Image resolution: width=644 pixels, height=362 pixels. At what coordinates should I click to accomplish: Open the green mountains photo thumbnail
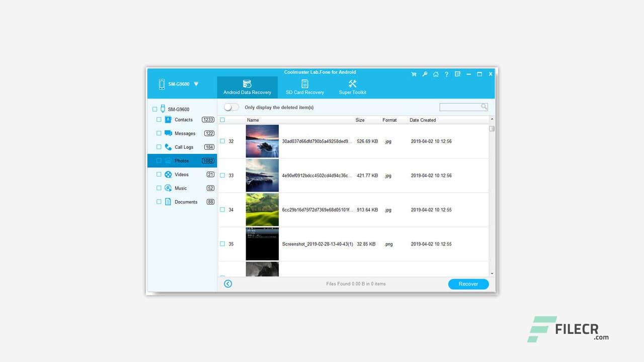coord(262,210)
